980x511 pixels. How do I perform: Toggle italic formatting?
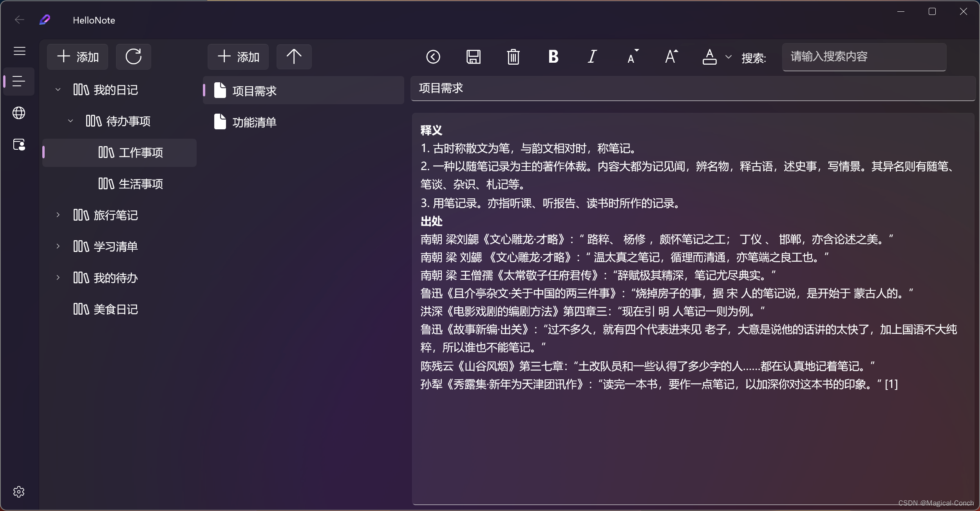[x=592, y=57]
